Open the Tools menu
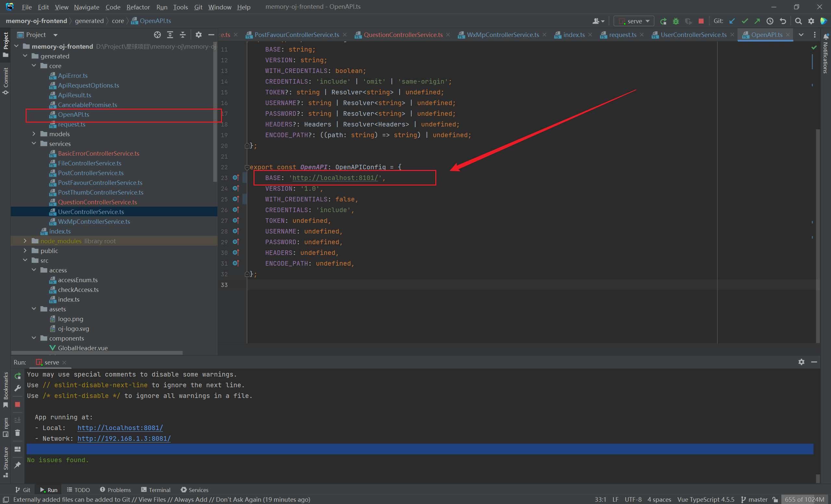 pyautogui.click(x=180, y=7)
